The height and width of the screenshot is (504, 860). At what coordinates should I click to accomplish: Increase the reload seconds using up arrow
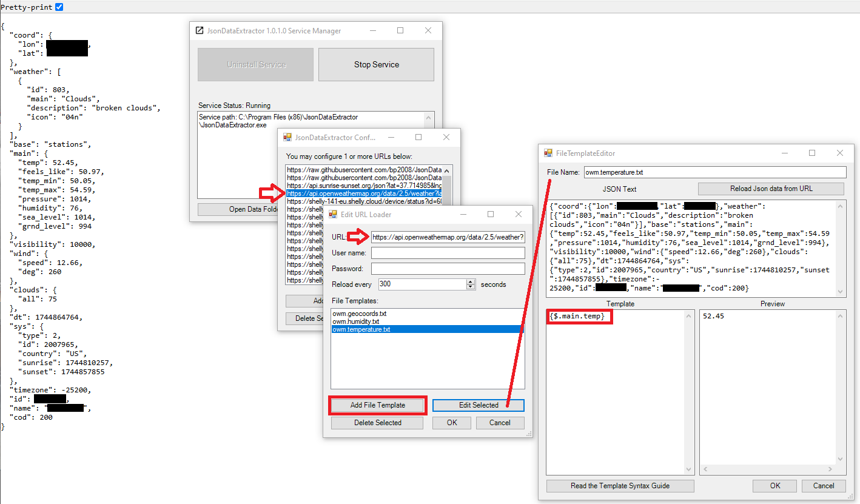471,281
